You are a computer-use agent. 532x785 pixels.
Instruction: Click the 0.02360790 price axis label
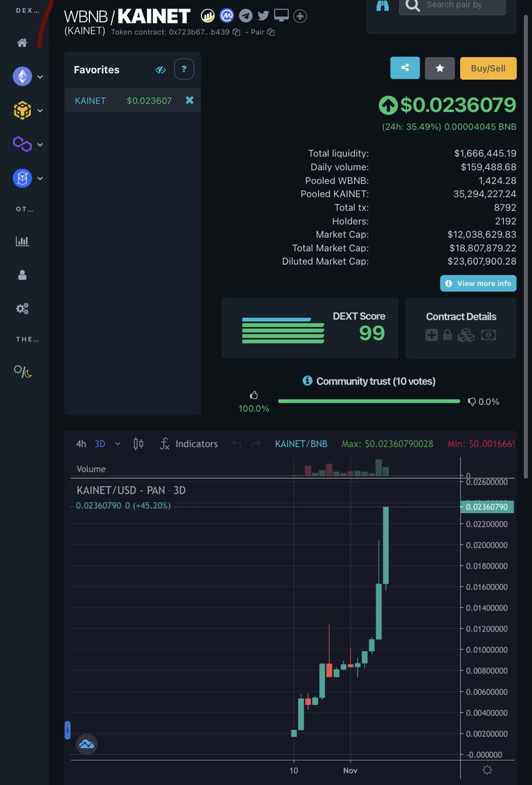click(x=488, y=506)
